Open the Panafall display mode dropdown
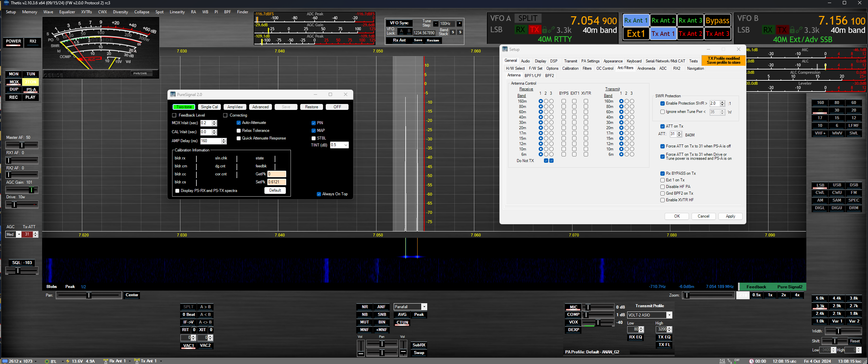The image size is (868, 364). [x=410, y=307]
